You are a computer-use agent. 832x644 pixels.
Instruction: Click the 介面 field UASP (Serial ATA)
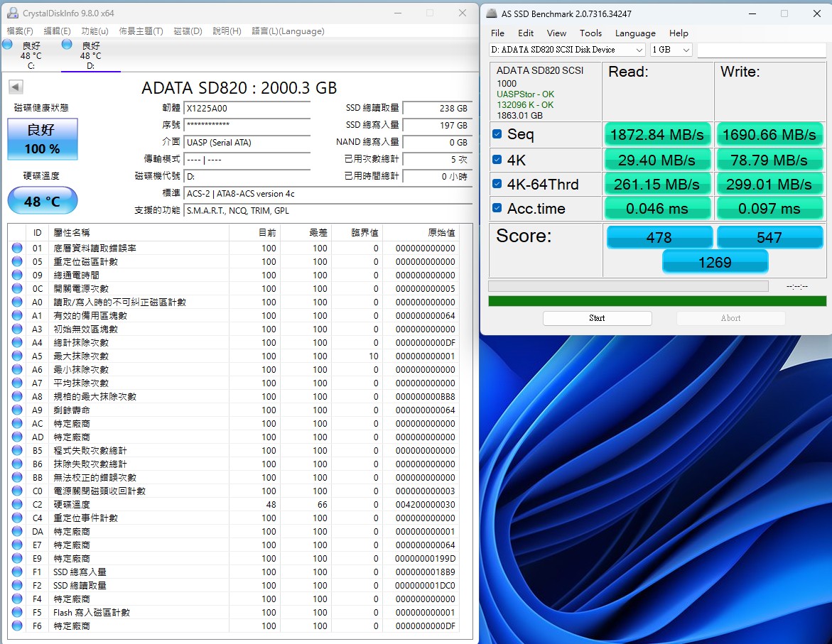pyautogui.click(x=247, y=142)
